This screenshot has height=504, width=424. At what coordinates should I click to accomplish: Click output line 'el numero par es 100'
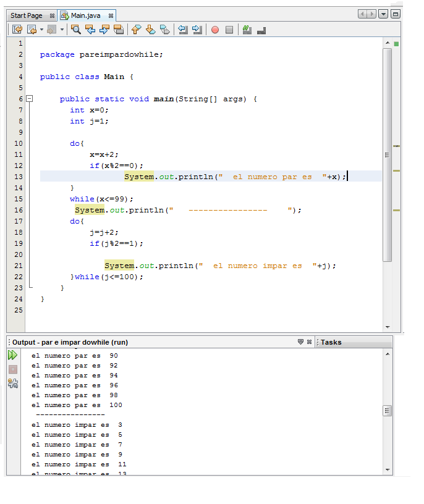[x=77, y=405]
